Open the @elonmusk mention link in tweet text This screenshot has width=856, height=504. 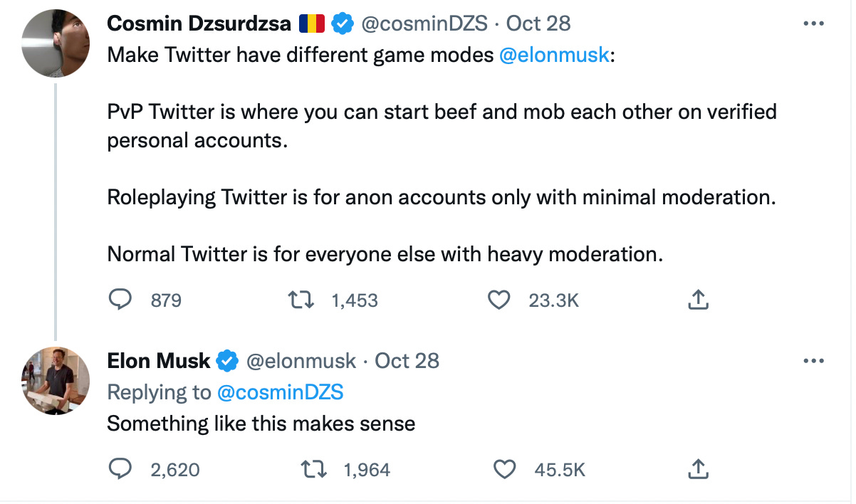coord(555,56)
